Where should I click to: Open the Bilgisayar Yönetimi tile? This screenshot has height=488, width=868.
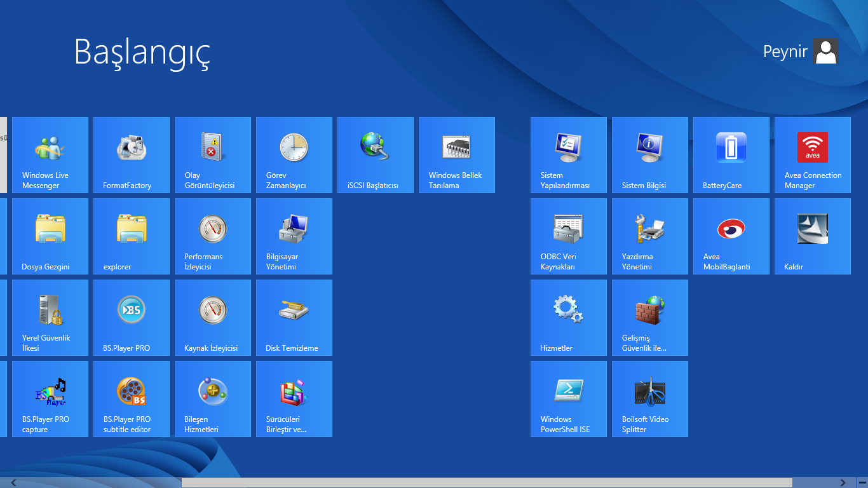click(294, 236)
